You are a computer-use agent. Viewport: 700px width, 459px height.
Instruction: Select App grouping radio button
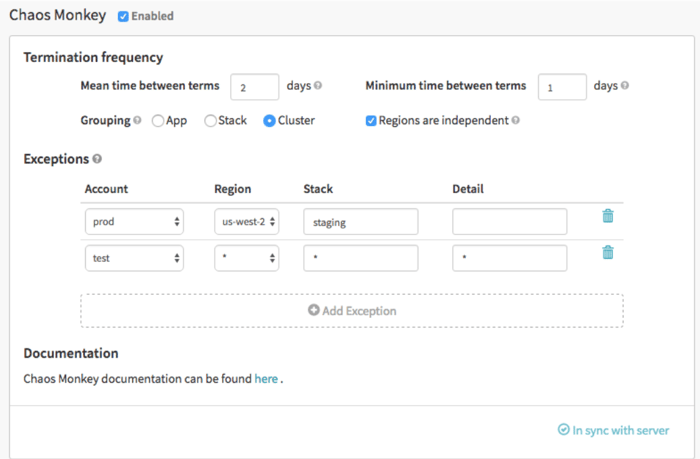158,121
